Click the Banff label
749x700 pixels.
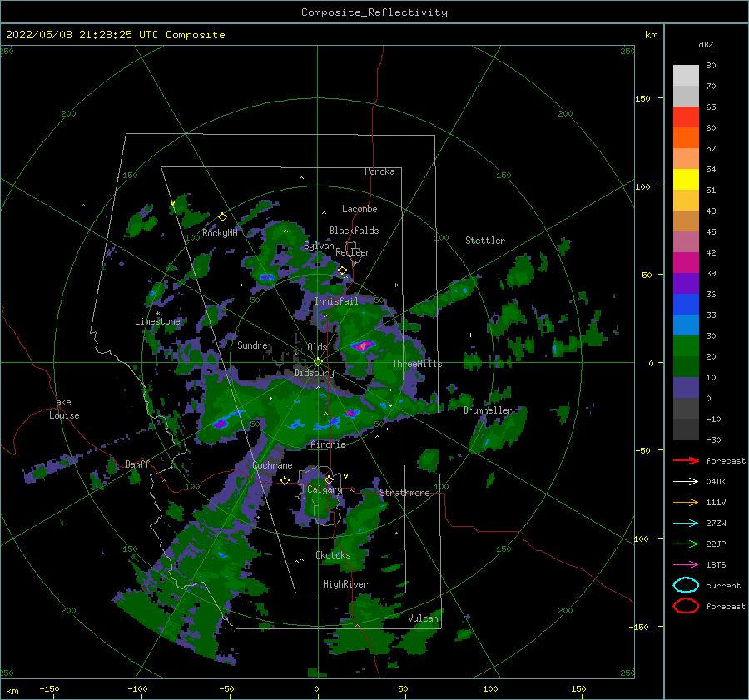(137, 464)
